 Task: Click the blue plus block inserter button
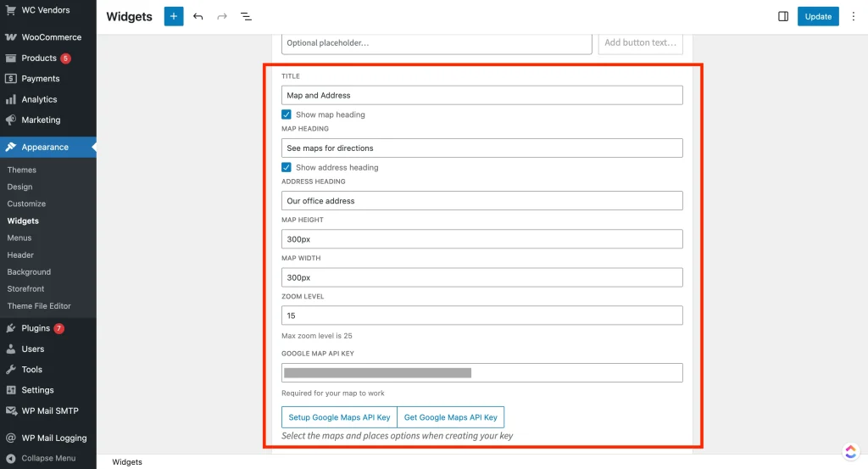[174, 16]
